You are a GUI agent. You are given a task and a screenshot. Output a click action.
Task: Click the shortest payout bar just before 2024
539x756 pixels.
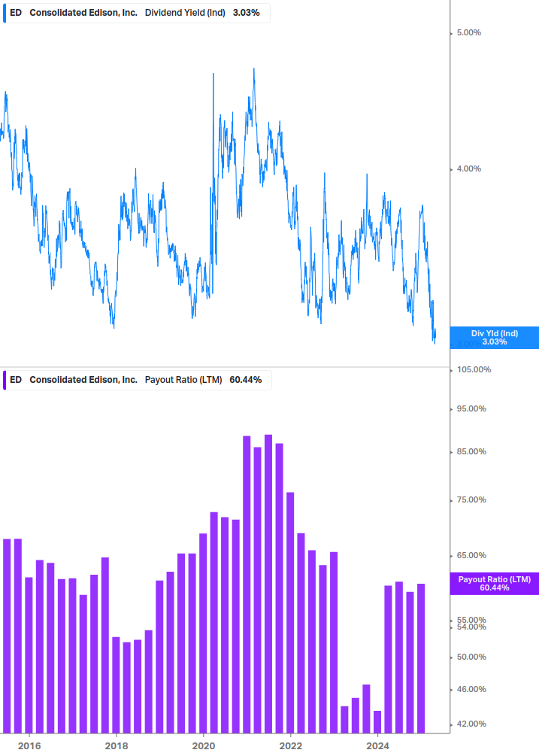coord(377,722)
